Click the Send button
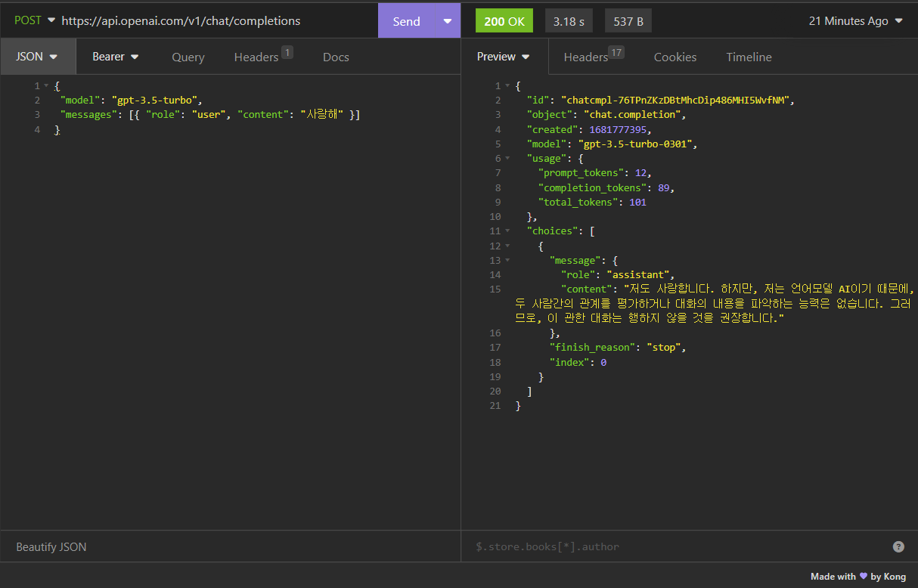This screenshot has height=588, width=918. [407, 20]
